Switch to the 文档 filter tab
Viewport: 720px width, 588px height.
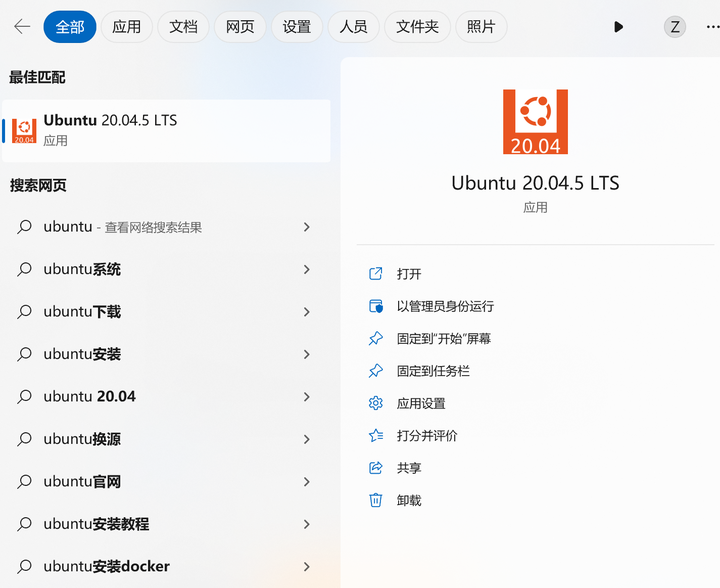point(183,27)
